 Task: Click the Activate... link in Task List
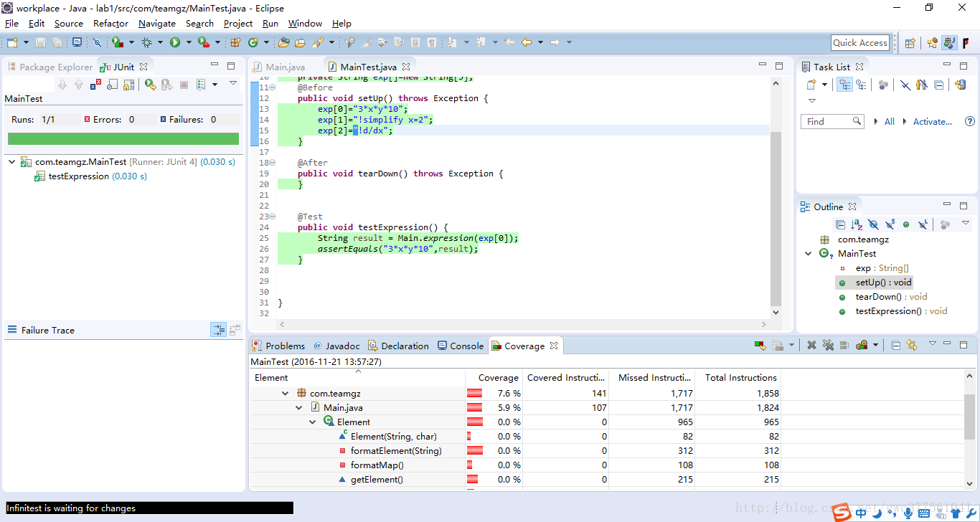(932, 122)
